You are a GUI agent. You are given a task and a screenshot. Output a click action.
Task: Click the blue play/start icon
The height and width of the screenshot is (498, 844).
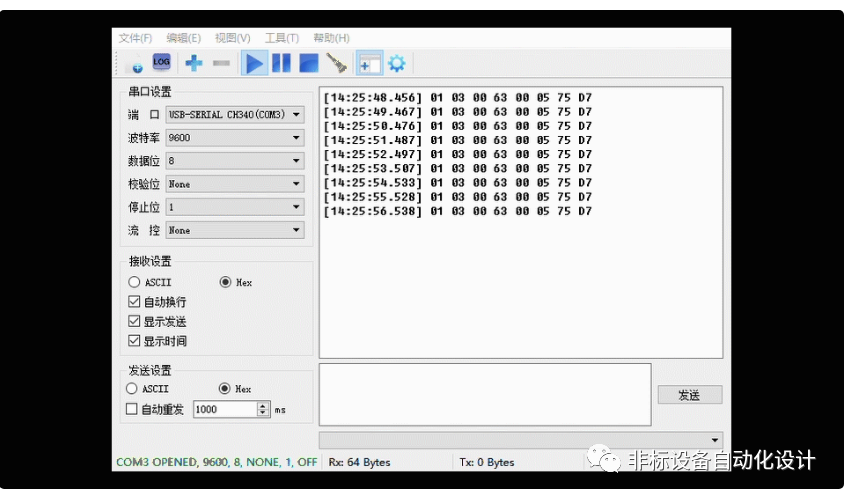[254, 64]
